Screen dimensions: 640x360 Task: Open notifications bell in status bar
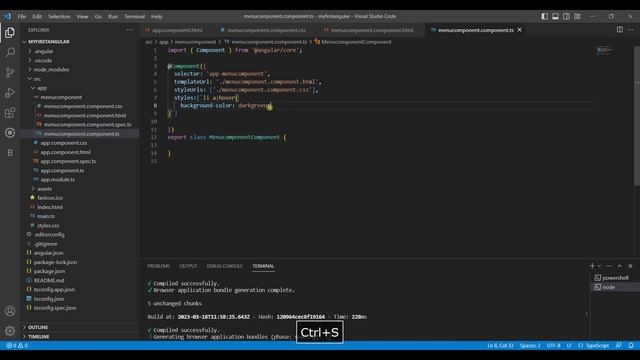pos(631,345)
